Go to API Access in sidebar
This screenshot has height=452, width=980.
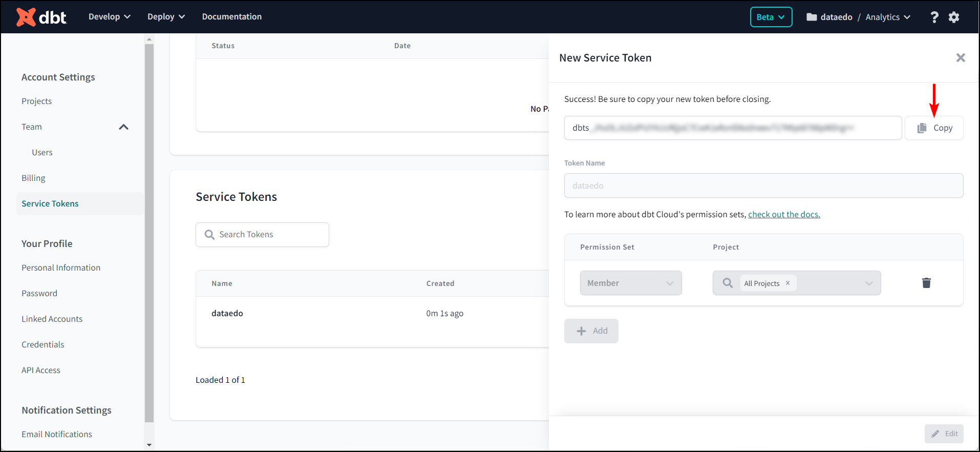click(x=41, y=370)
